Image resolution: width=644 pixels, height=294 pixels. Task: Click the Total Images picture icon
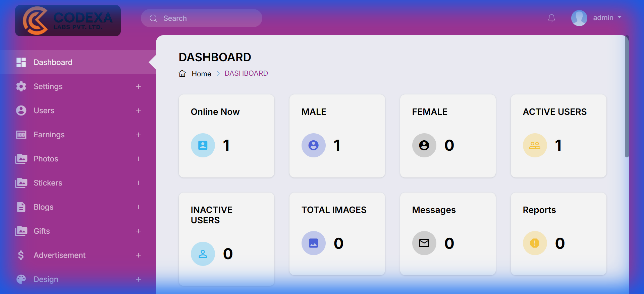(x=314, y=243)
